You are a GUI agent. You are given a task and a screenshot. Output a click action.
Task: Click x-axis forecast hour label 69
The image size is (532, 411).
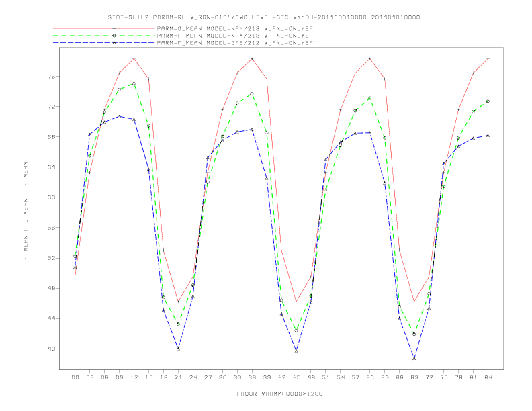coord(414,377)
